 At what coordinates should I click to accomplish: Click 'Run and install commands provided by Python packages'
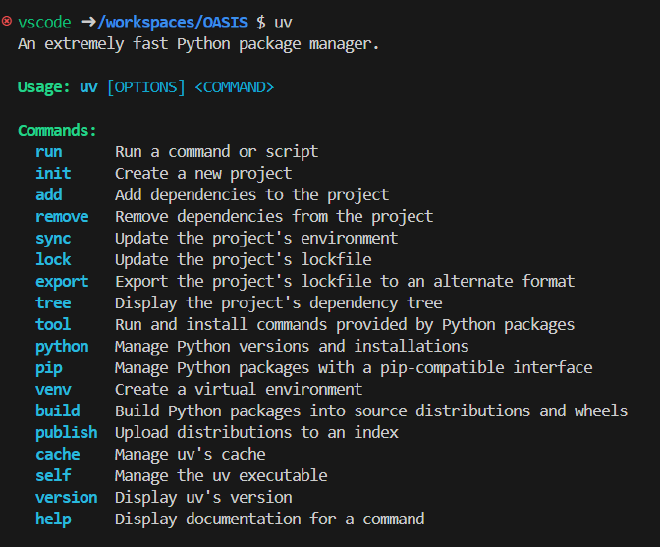tap(345, 325)
